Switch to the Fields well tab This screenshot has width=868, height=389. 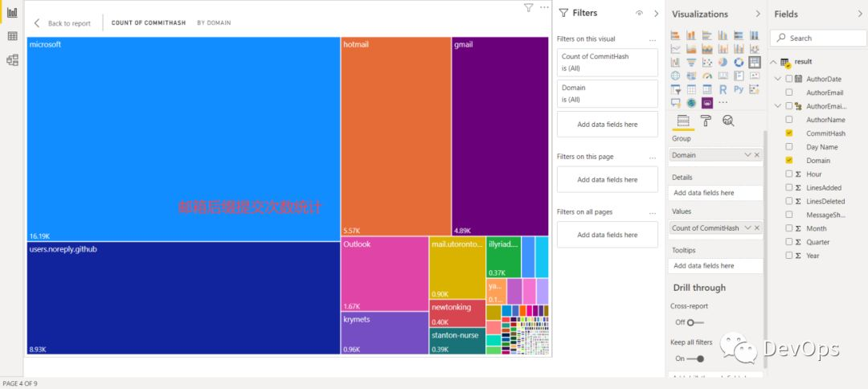[682, 121]
